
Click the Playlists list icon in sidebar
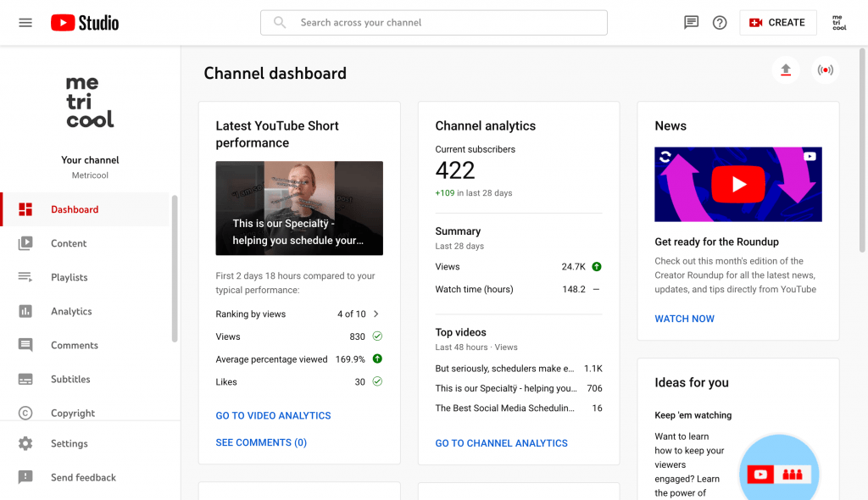click(x=25, y=277)
